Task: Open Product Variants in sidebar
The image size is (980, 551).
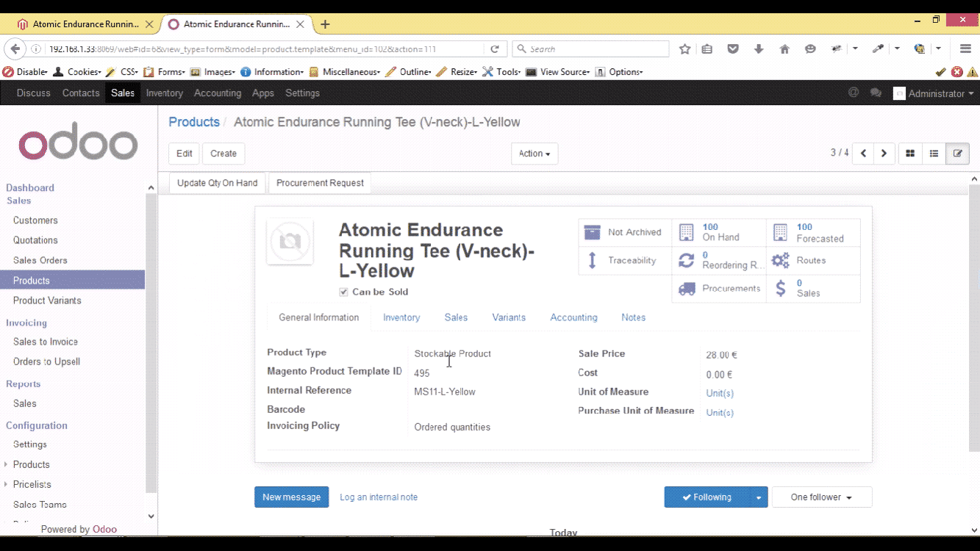Action: [47, 300]
